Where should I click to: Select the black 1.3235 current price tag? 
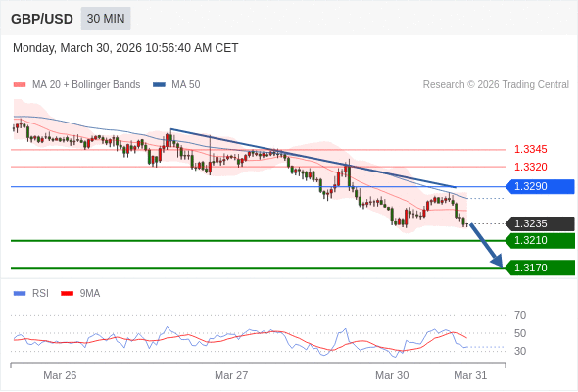(x=540, y=223)
